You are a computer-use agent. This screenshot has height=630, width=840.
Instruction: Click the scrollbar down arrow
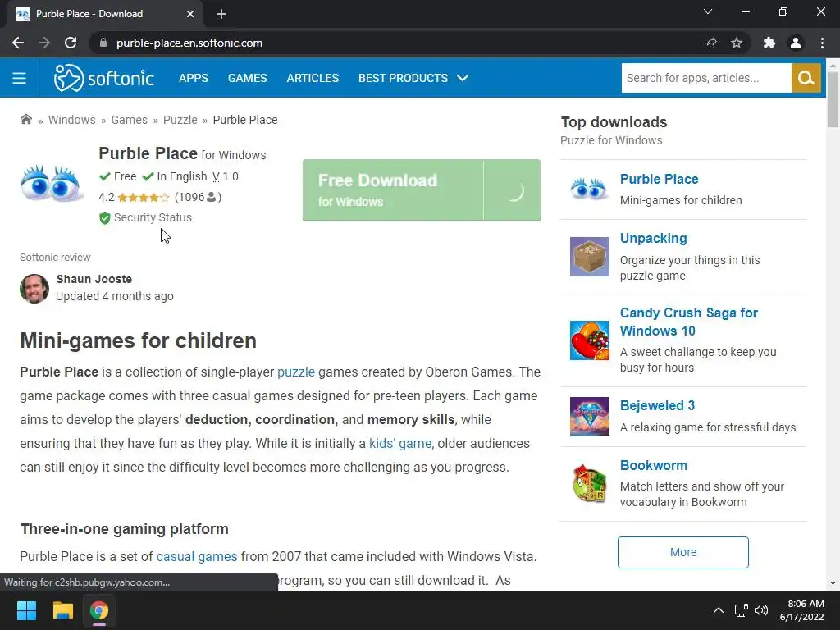pyautogui.click(x=833, y=583)
